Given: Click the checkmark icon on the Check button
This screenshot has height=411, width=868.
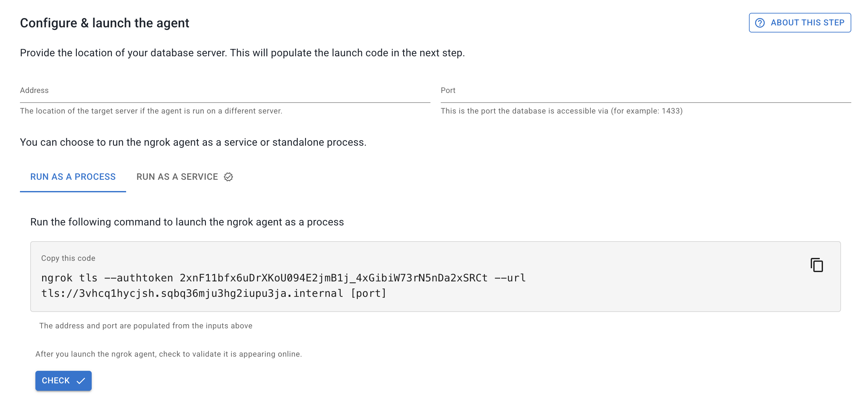Looking at the screenshot, I should (x=81, y=381).
